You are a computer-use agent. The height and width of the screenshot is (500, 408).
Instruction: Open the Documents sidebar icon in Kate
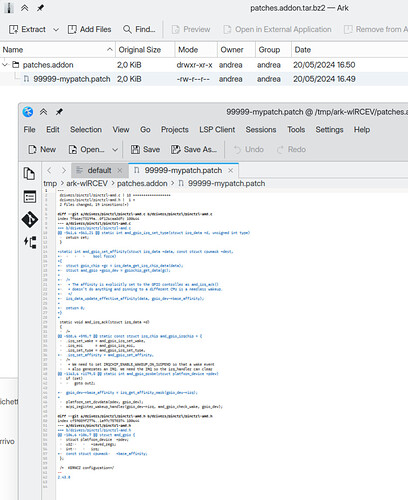click(29, 173)
